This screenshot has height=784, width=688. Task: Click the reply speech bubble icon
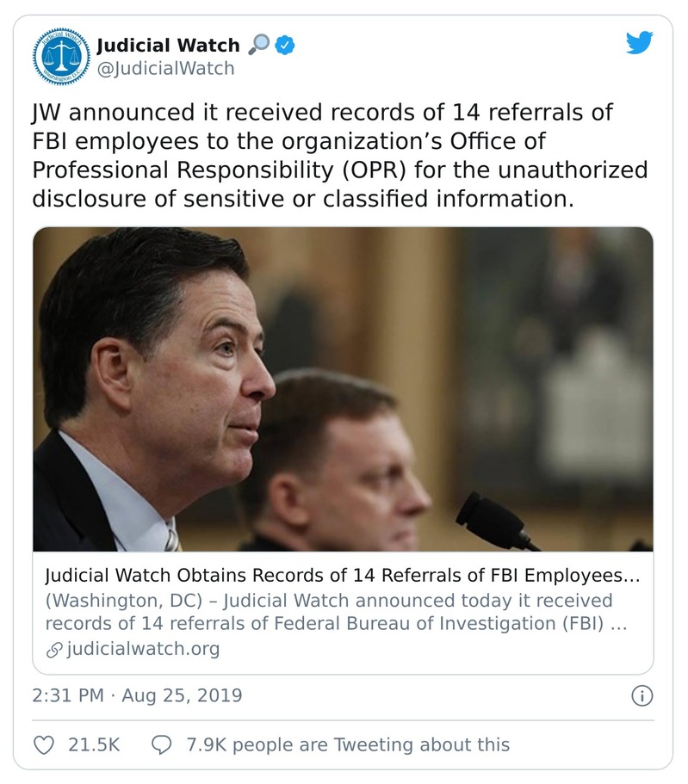pos(161,744)
